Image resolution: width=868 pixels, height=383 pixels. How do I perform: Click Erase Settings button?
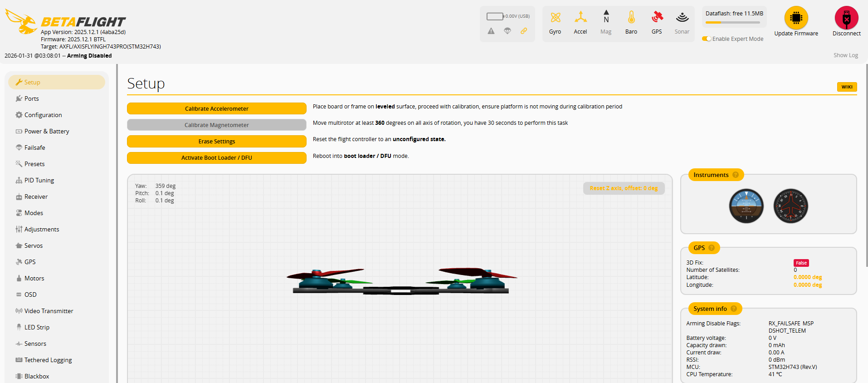(217, 142)
